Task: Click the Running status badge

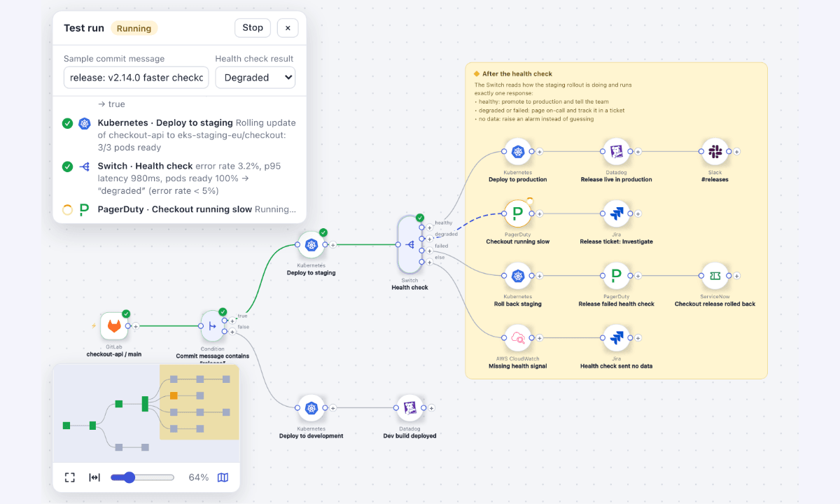Action: click(x=134, y=28)
